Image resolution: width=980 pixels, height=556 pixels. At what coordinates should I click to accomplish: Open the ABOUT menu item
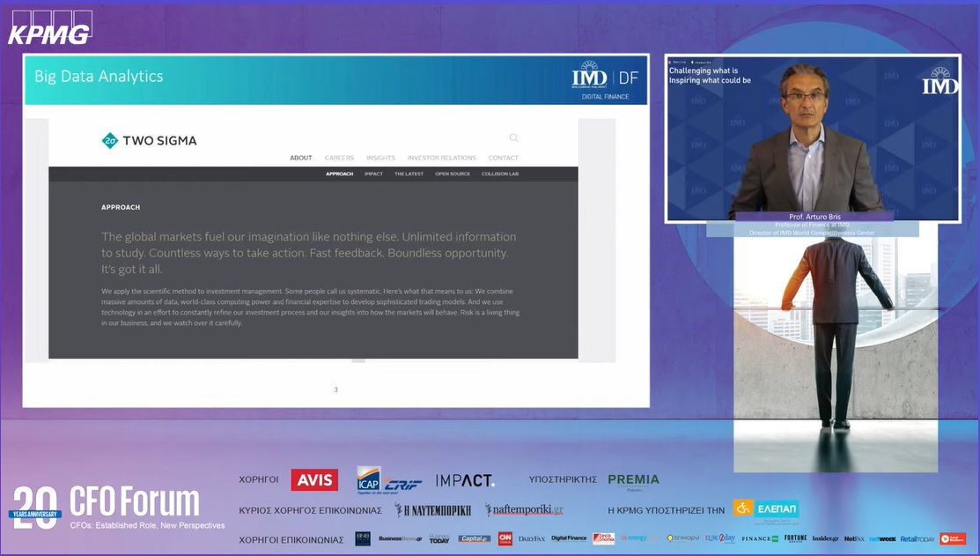coord(300,158)
